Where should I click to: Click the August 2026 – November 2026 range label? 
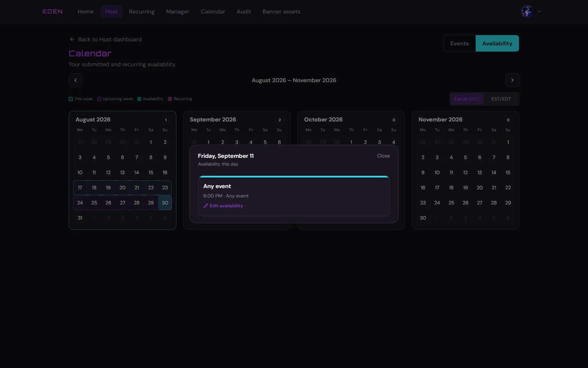point(294,80)
